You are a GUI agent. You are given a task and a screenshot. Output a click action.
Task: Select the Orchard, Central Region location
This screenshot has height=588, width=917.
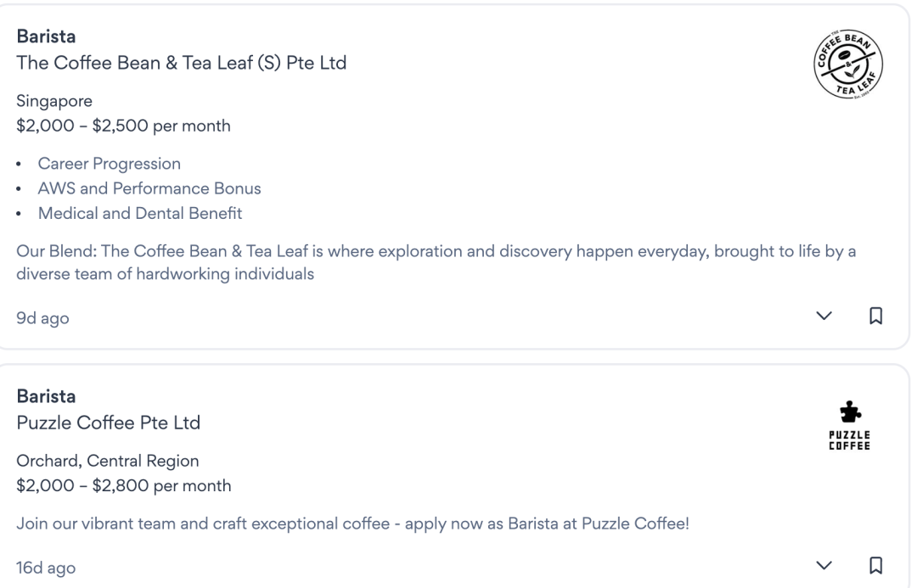pyautogui.click(x=107, y=462)
